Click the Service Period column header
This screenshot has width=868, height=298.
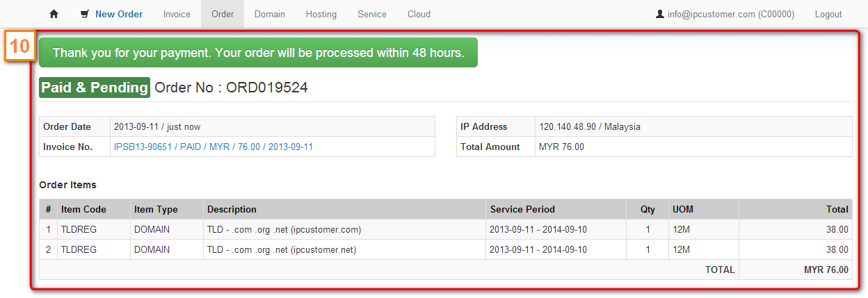tap(522, 209)
